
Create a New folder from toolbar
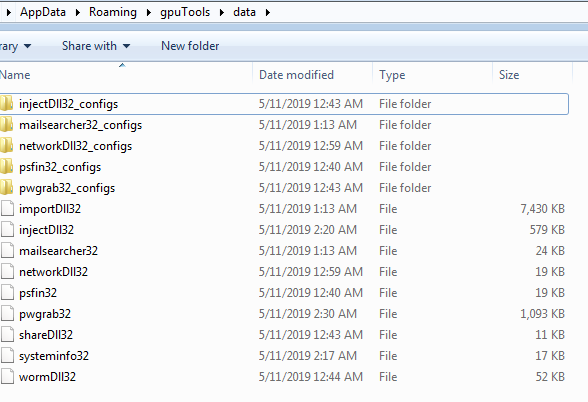[190, 46]
